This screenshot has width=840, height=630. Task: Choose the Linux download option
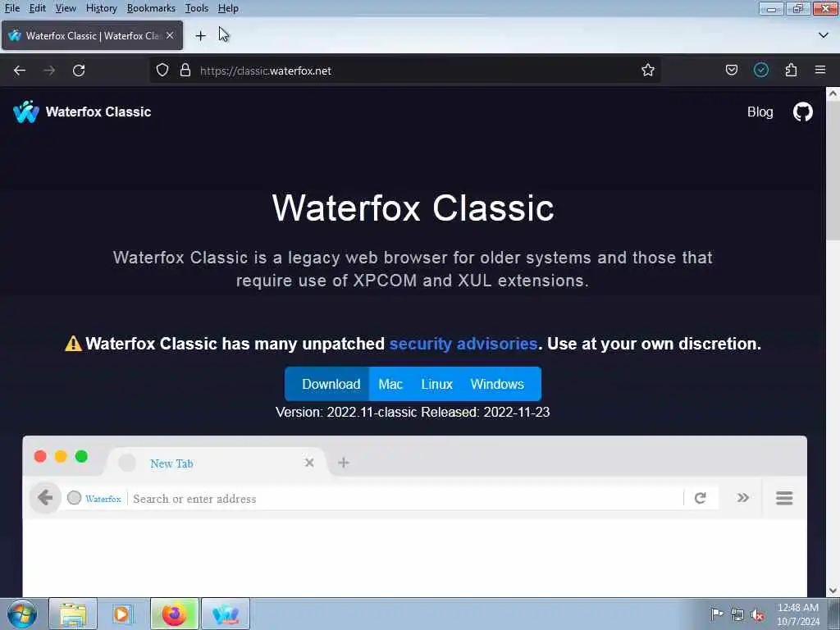436,384
